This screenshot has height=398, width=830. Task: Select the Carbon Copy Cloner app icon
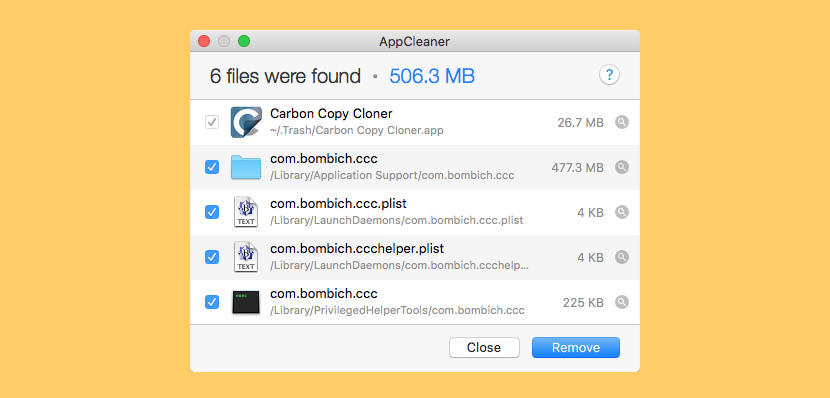246,122
